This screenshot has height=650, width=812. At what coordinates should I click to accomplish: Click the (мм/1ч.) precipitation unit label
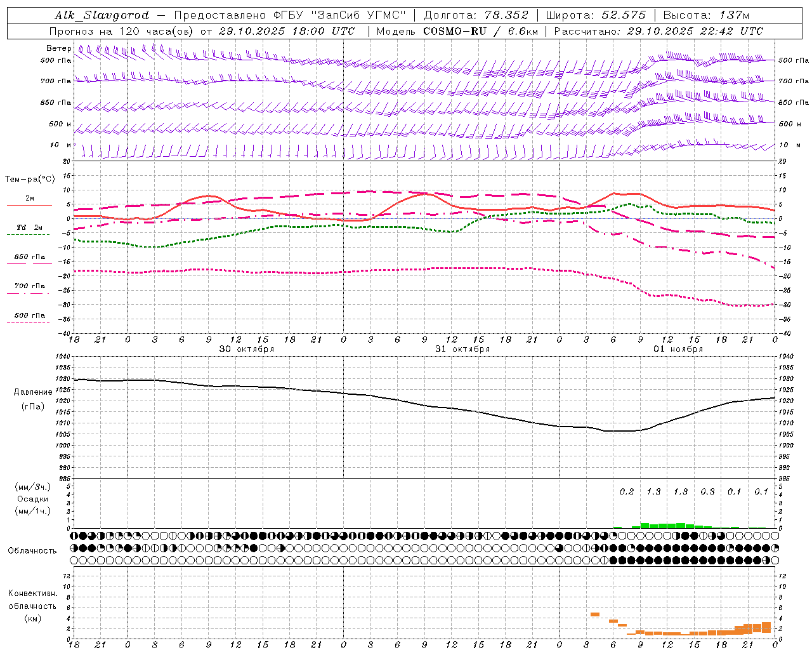pyautogui.click(x=33, y=511)
